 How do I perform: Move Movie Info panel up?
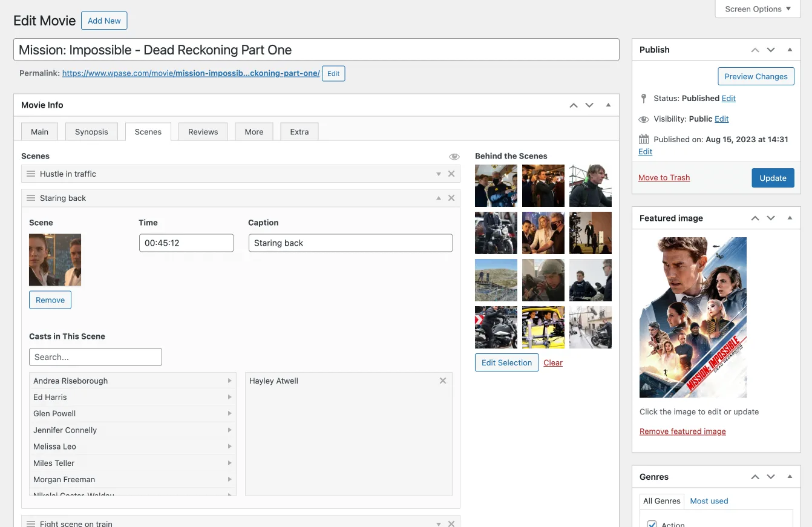point(574,105)
